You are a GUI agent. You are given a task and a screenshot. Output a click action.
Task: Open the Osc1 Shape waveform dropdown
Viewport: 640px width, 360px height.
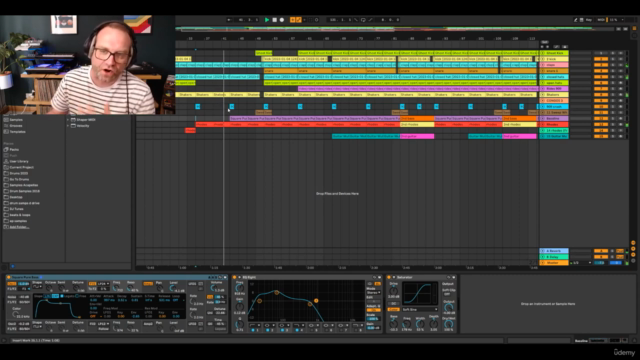[37, 287]
